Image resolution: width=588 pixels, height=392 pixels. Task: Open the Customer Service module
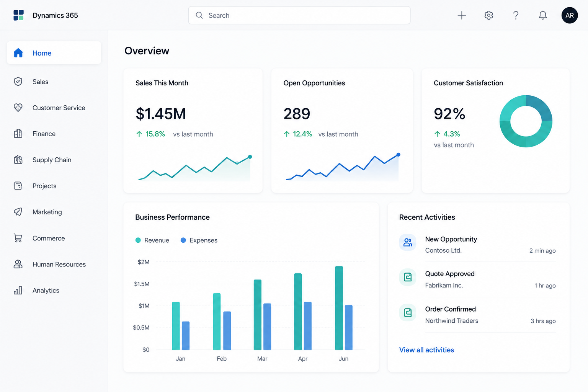tap(54, 108)
